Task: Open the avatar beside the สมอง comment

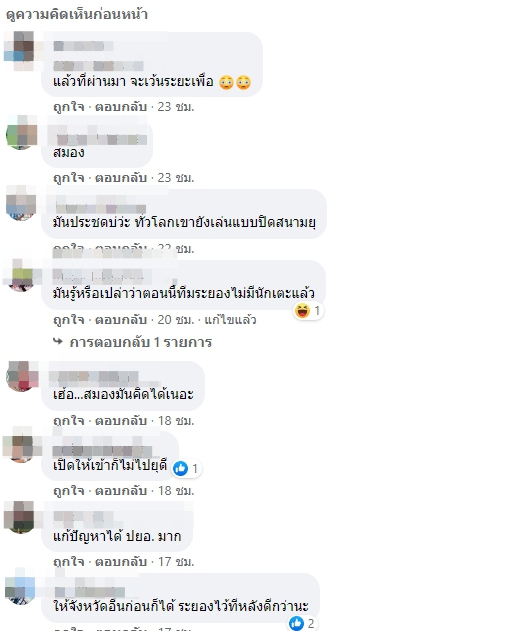Action: (x=21, y=134)
